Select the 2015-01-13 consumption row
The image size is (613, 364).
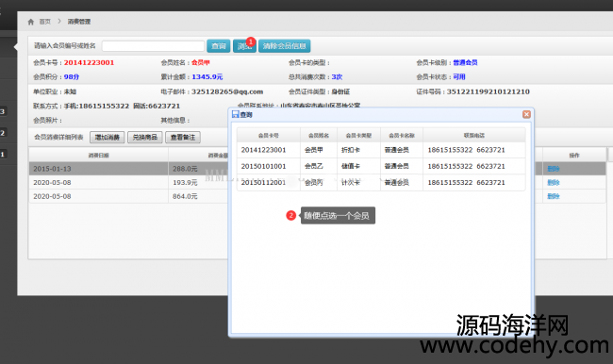pyautogui.click(x=128, y=169)
